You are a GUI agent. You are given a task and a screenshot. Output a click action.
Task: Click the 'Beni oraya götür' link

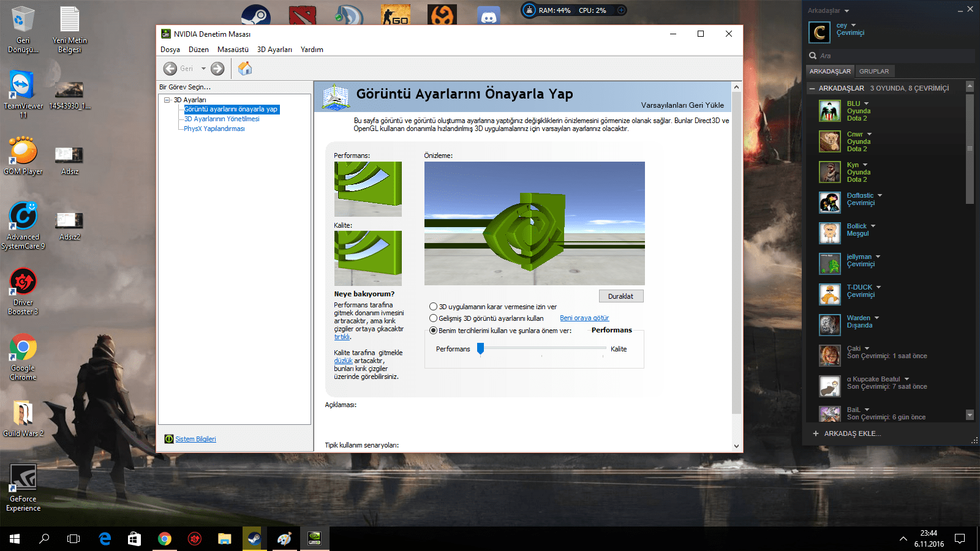584,318
